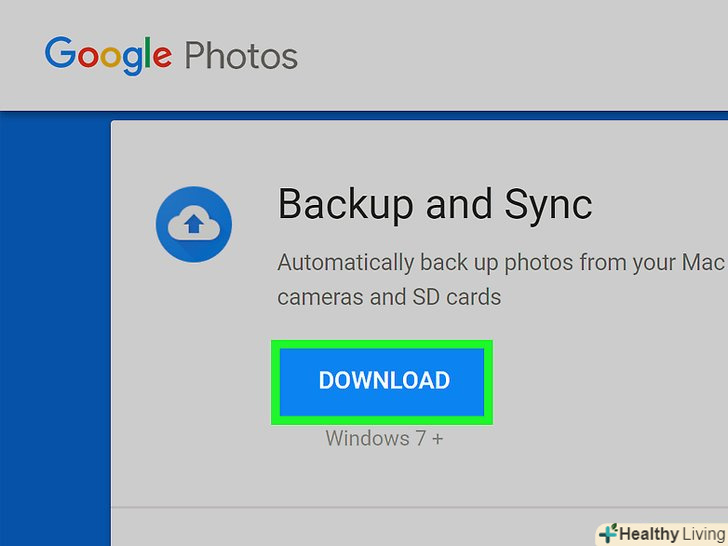The height and width of the screenshot is (546, 728).
Task: Click the multicolored Google logo word
Action: coord(108,56)
